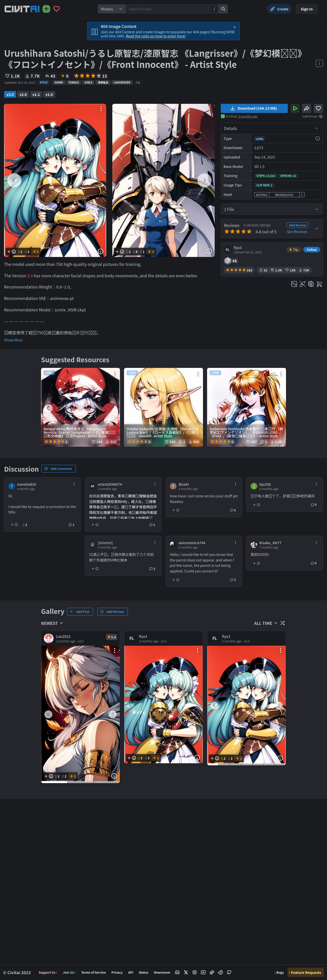This screenshot has width=327, height=980.
Task: Click the Create button in the header
Action: (279, 9)
